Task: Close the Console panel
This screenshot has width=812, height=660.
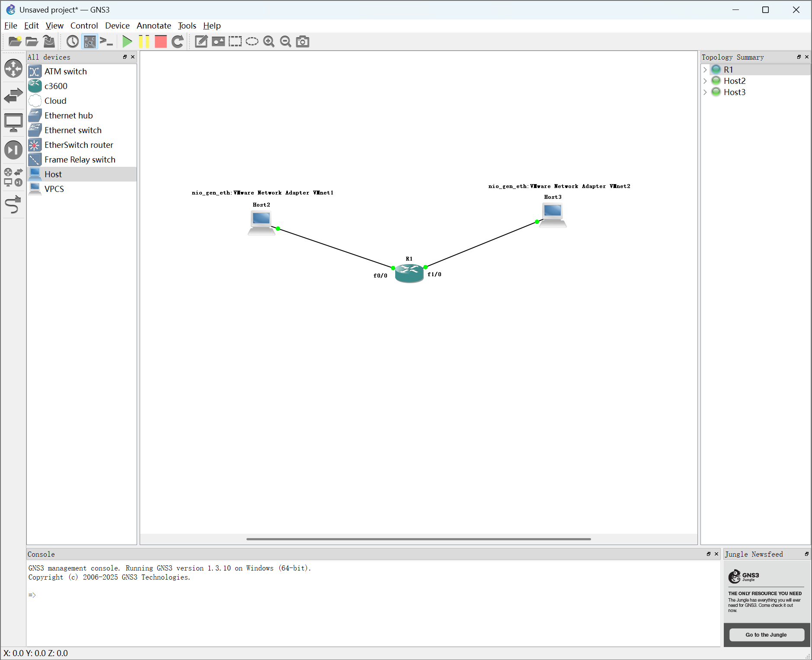Action: click(x=716, y=554)
